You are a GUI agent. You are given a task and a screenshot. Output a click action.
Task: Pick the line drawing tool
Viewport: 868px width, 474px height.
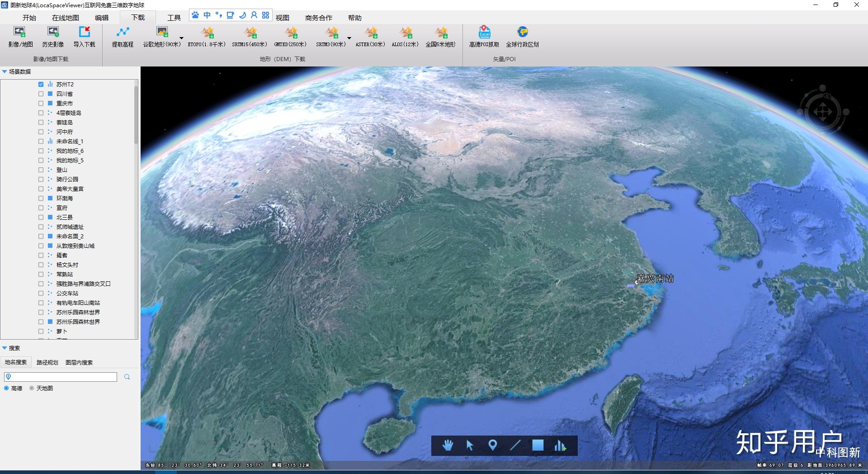[x=515, y=446]
